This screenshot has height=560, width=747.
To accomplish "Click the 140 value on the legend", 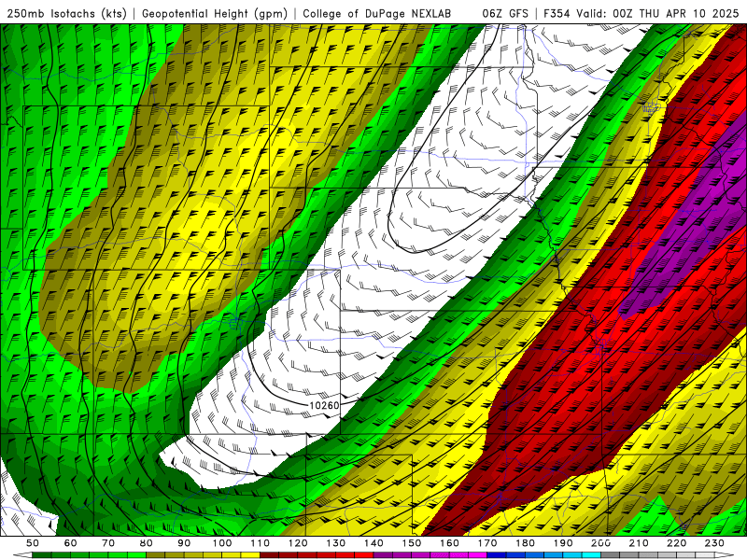I will point(373,543).
